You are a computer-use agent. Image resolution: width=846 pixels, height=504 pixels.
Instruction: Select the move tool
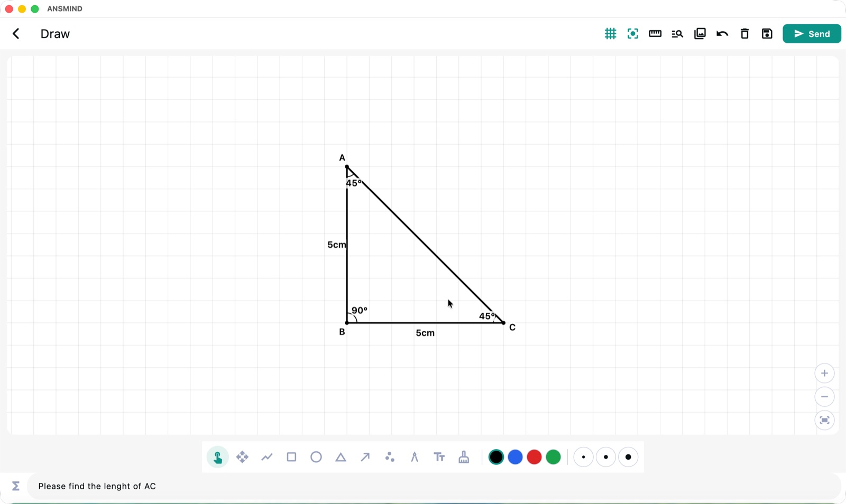242,457
